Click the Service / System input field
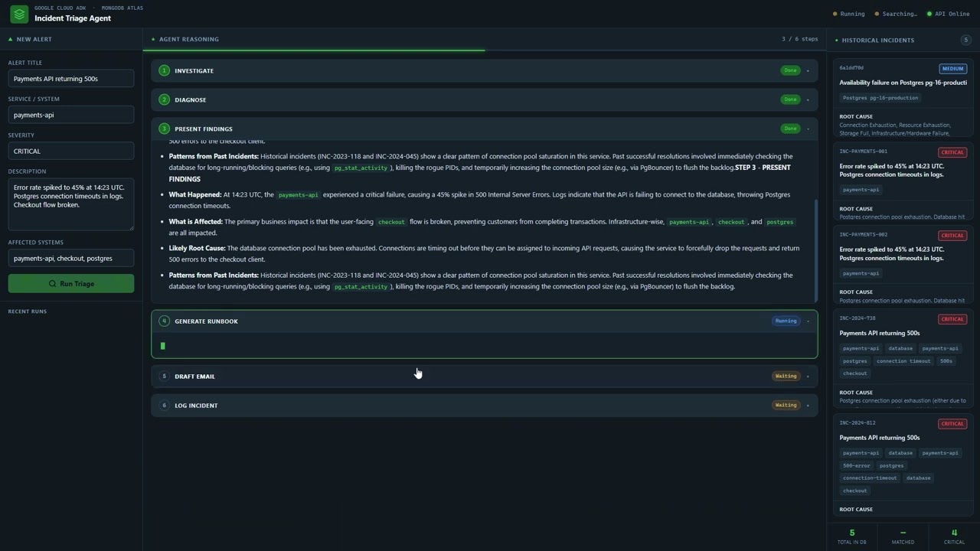The width and height of the screenshot is (980, 551). point(71,115)
